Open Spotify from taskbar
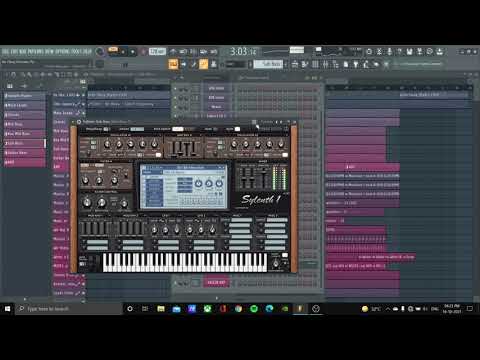Image resolution: width=480 pixels, height=360 pixels. tap(254, 309)
